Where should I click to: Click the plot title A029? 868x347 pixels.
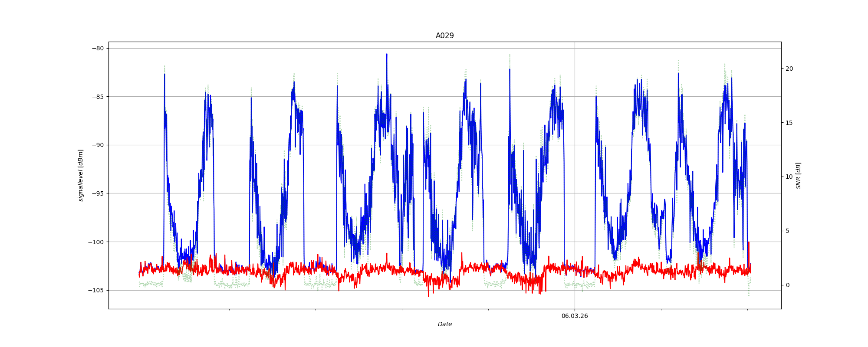tap(444, 36)
